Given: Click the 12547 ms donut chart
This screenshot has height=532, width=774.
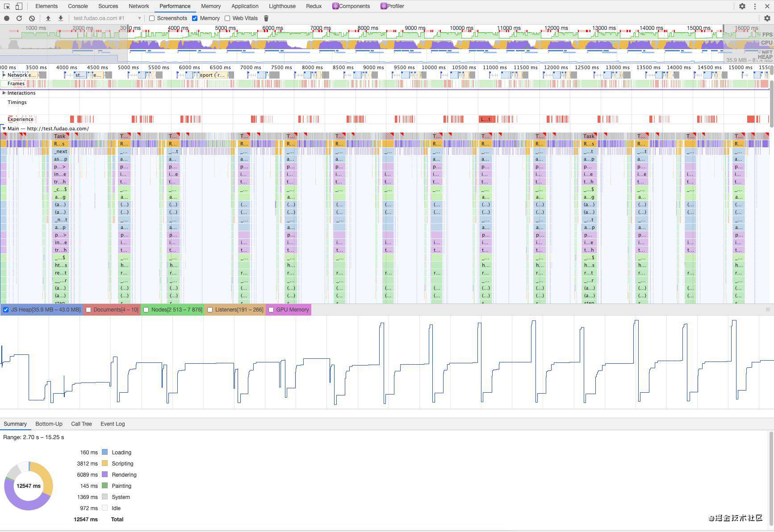Looking at the screenshot, I should point(29,486).
